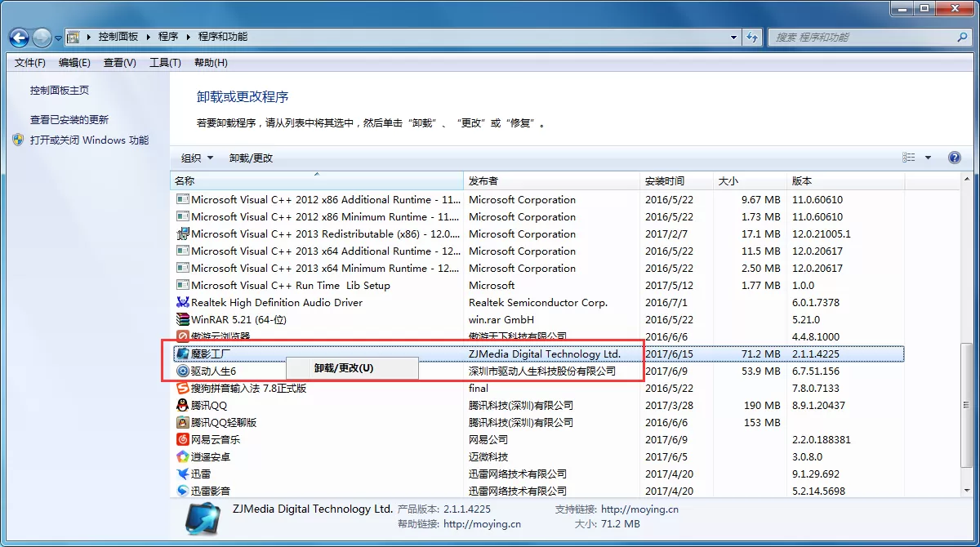The width and height of the screenshot is (980, 547).
Task: Open the 查看(V) menu
Action: (x=120, y=63)
